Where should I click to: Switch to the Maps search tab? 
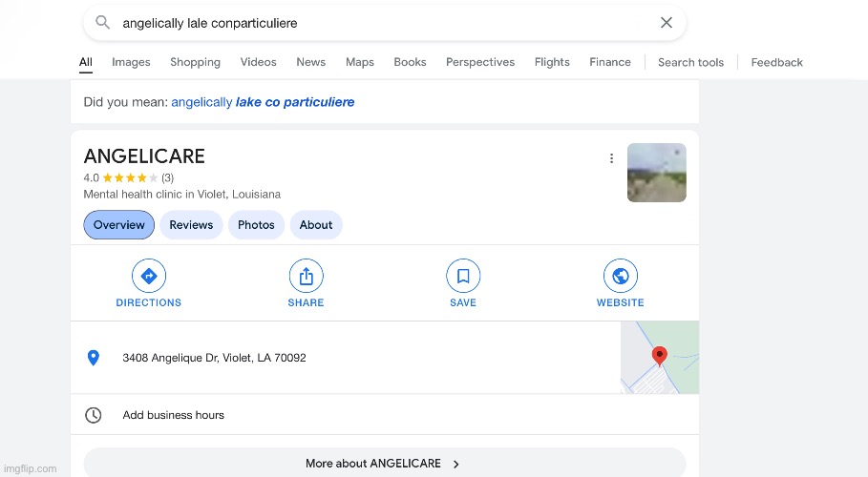coord(359,62)
